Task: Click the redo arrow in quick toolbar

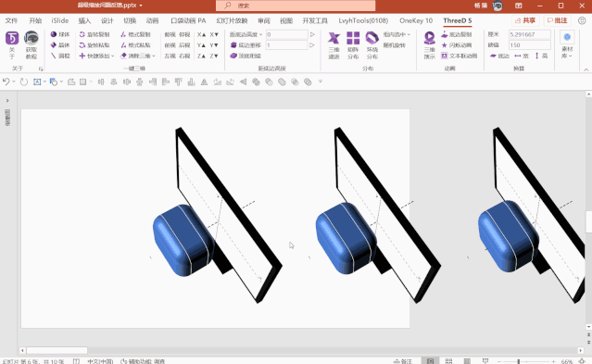Action: pyautogui.click(x=24, y=82)
